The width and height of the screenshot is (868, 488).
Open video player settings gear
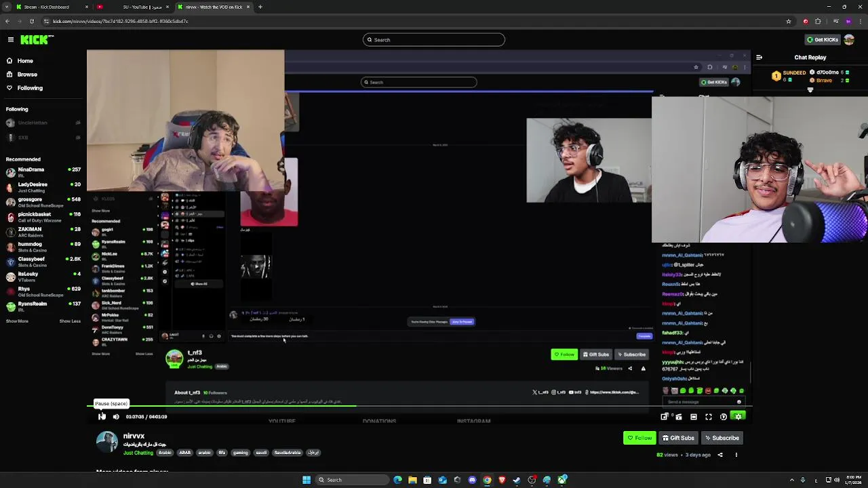click(x=738, y=417)
